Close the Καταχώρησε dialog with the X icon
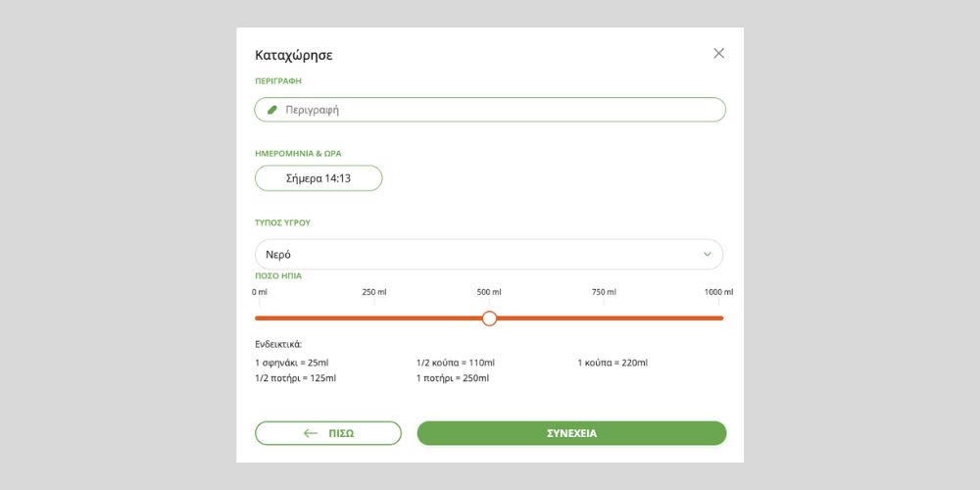 click(x=718, y=54)
